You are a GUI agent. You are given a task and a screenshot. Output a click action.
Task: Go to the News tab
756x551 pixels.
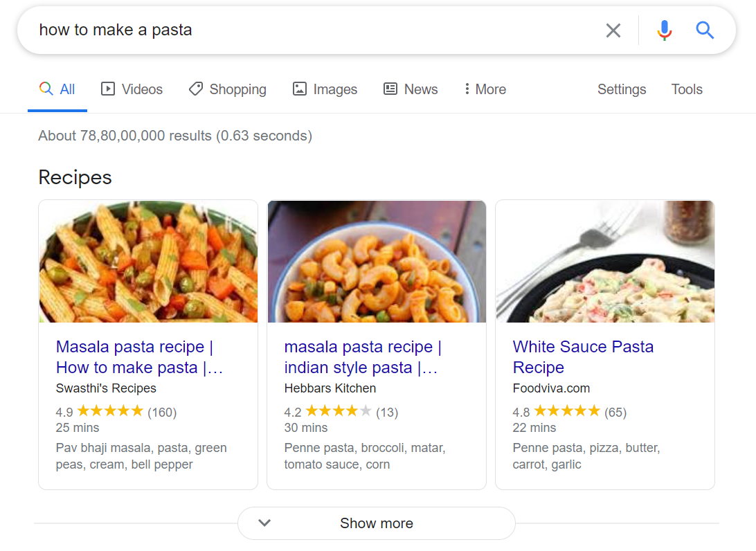(411, 89)
